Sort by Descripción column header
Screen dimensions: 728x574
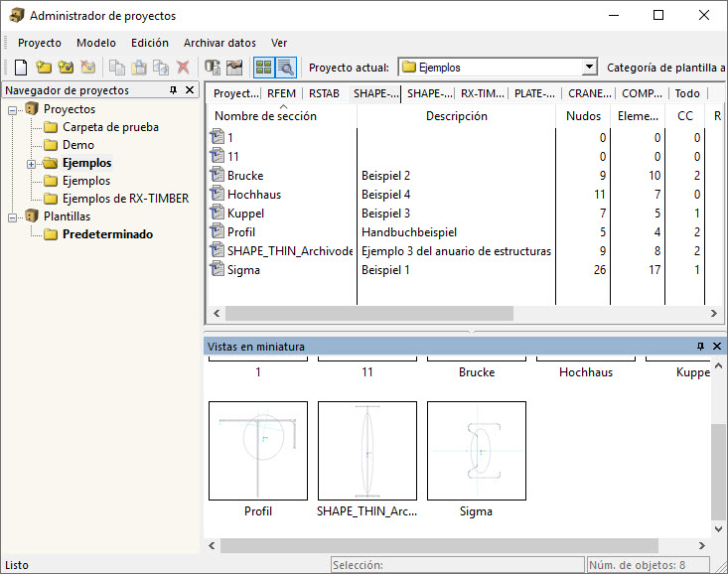click(x=457, y=116)
